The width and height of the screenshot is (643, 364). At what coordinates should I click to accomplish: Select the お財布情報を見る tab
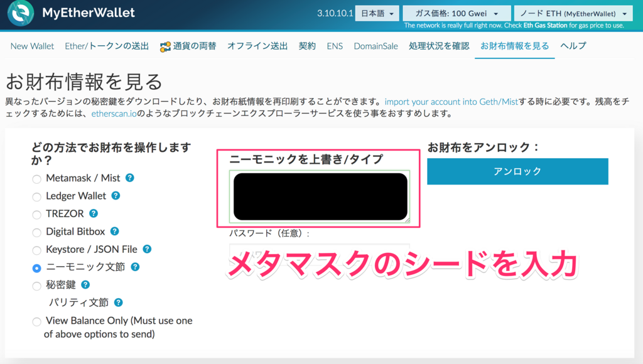(x=515, y=46)
